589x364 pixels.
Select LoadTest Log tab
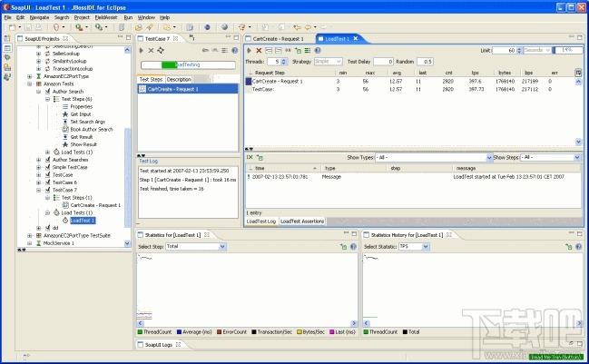pos(261,221)
